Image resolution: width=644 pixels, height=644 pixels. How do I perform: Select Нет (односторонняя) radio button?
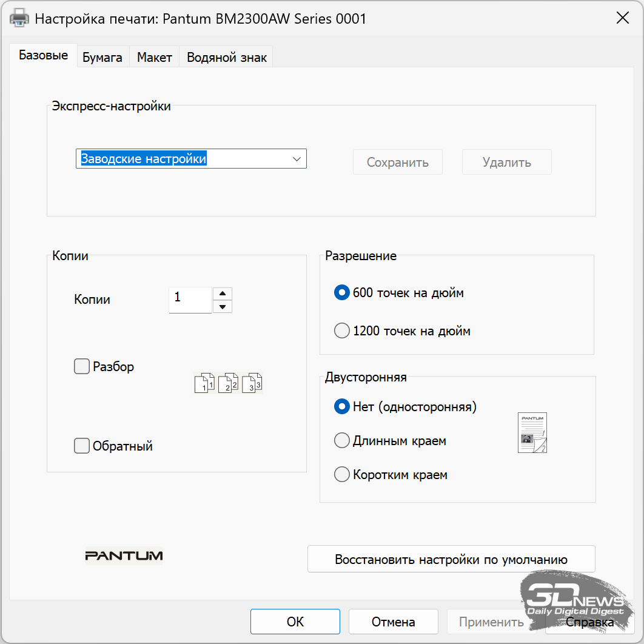[x=342, y=406]
